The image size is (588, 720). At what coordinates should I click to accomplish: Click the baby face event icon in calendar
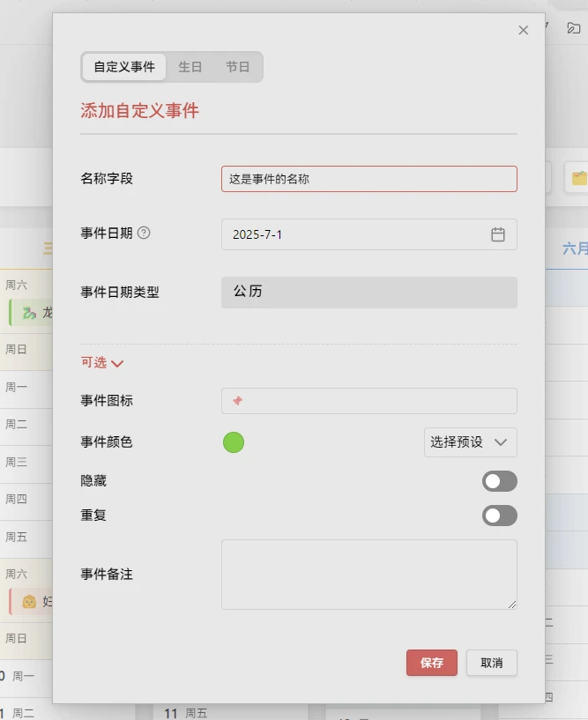pyautogui.click(x=29, y=601)
